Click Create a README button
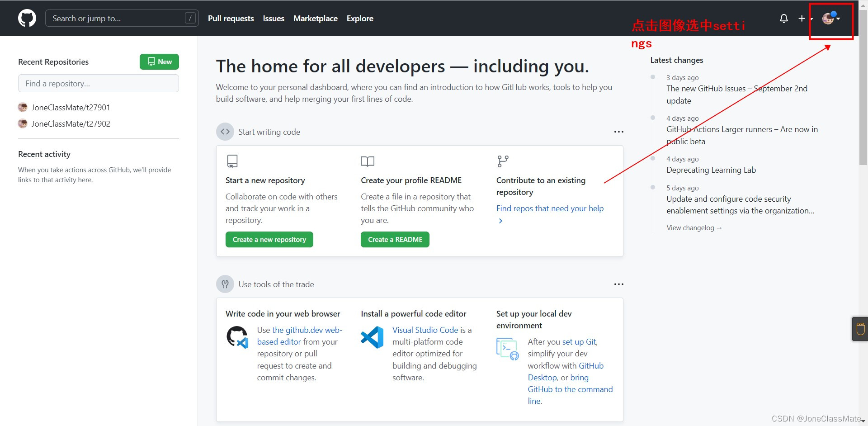The image size is (868, 426). pos(395,240)
